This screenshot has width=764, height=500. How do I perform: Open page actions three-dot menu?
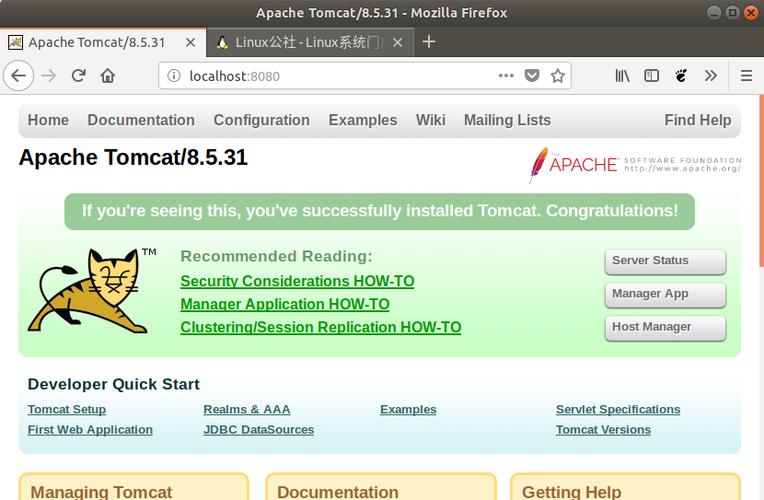(x=506, y=76)
